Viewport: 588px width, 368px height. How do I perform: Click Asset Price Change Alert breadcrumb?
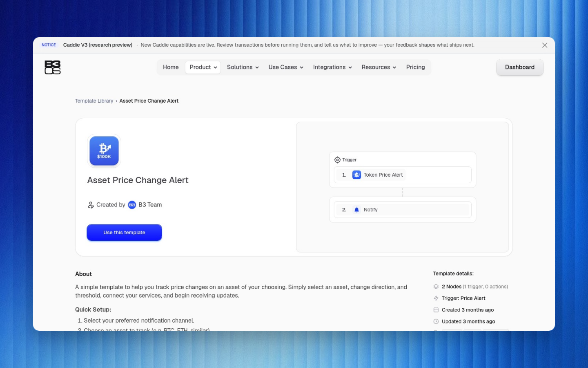149,101
